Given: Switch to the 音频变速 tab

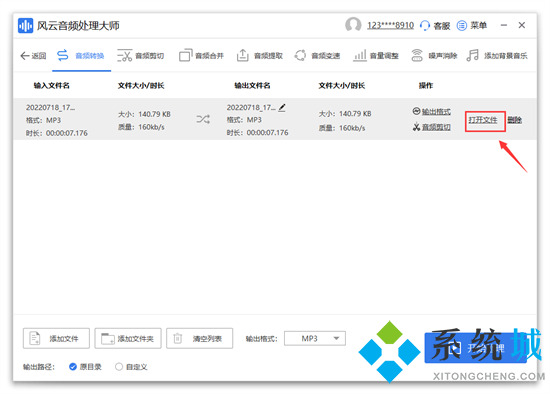Looking at the screenshot, I should 317,56.
